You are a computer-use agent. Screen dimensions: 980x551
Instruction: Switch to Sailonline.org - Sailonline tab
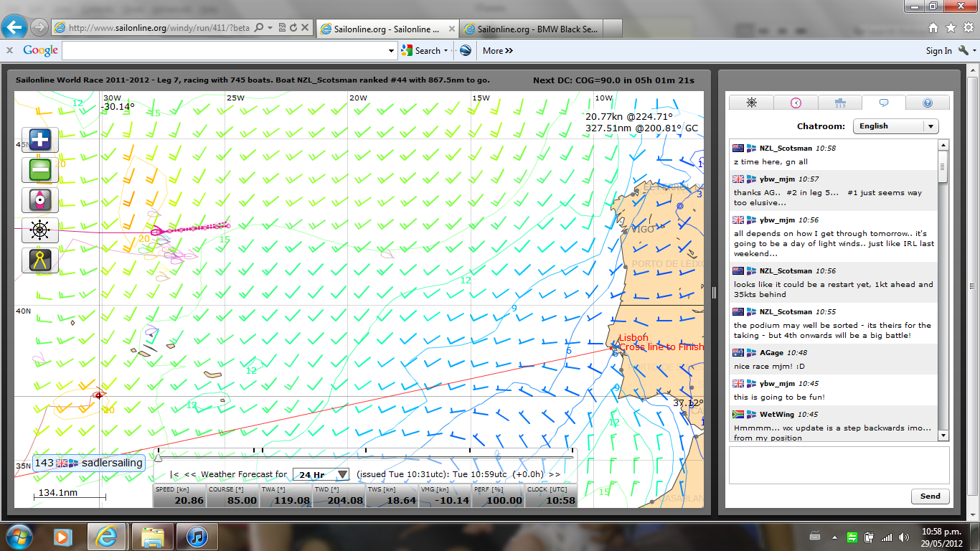[386, 29]
